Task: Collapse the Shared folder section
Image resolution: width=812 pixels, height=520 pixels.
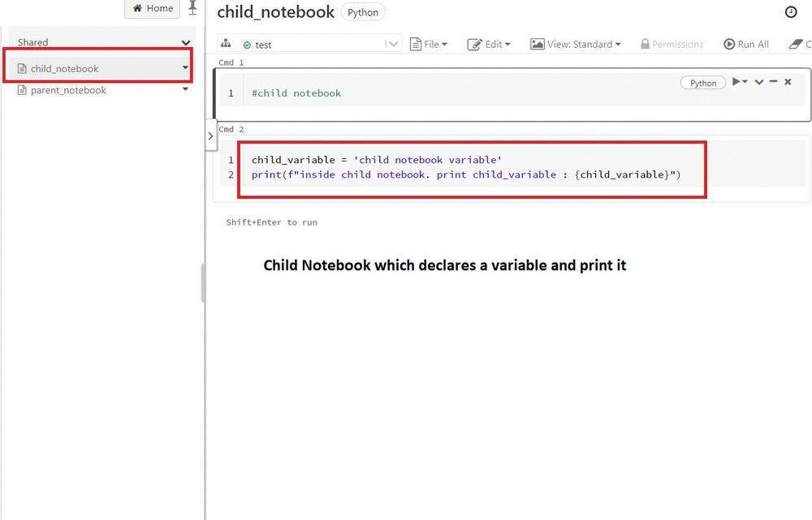Action: pos(186,41)
